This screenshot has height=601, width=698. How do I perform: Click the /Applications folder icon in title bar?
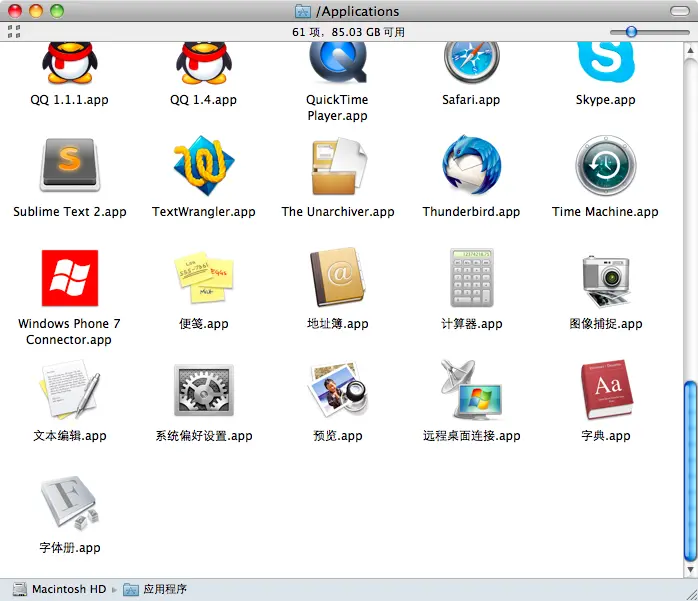coord(303,11)
